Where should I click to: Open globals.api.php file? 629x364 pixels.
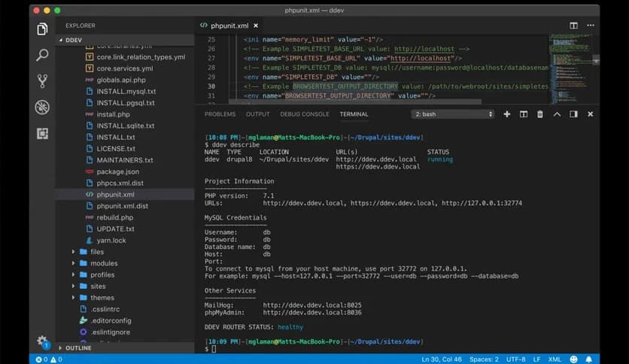[x=121, y=80]
